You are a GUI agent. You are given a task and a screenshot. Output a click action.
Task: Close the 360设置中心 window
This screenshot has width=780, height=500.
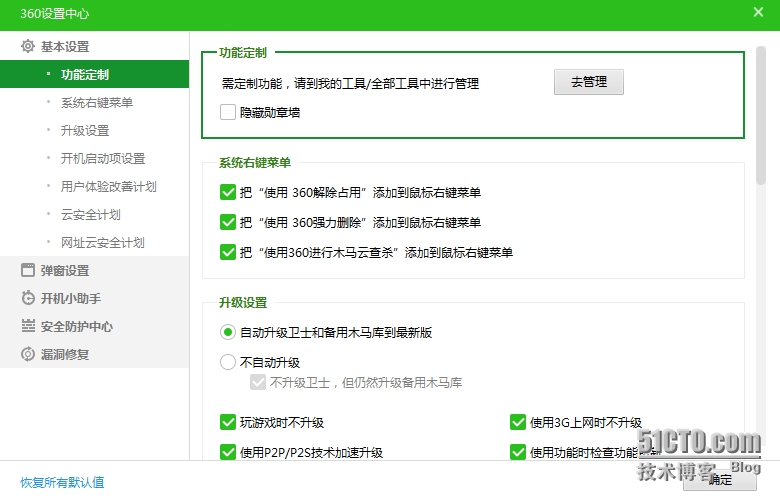click(x=758, y=12)
